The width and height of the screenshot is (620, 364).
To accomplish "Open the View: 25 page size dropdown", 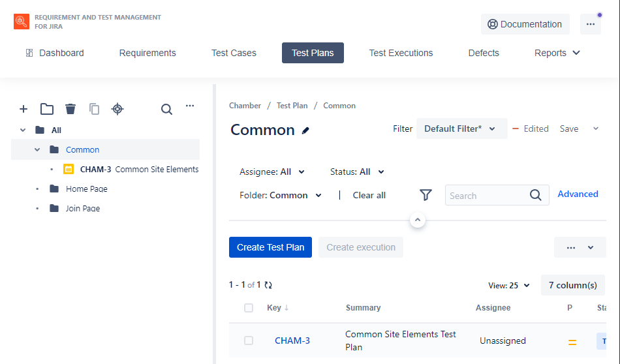I will coord(509,285).
